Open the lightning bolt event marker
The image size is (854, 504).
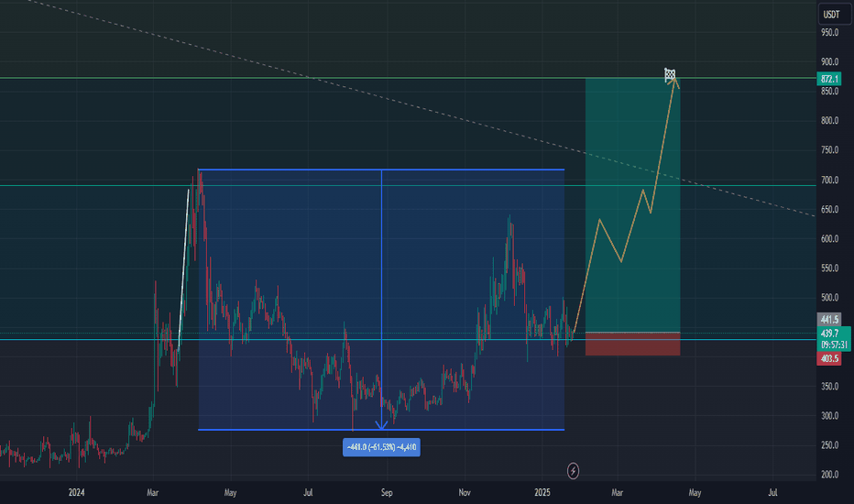click(573, 471)
